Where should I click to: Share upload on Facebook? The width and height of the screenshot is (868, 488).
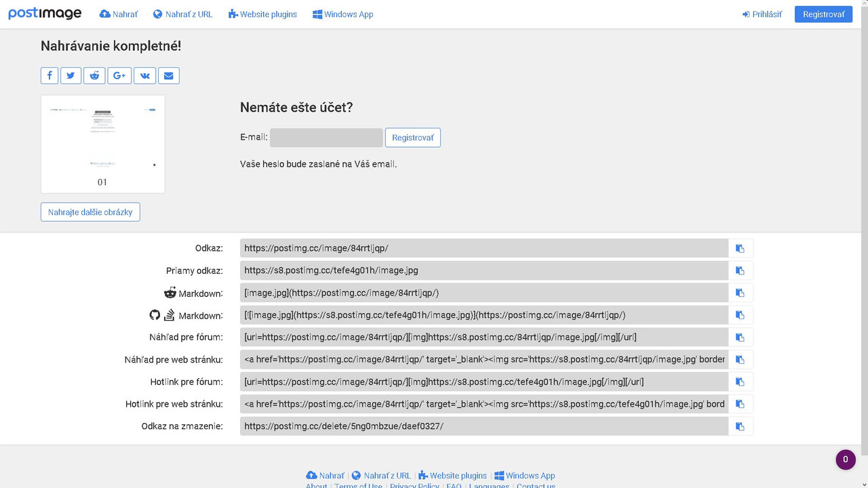coord(50,75)
